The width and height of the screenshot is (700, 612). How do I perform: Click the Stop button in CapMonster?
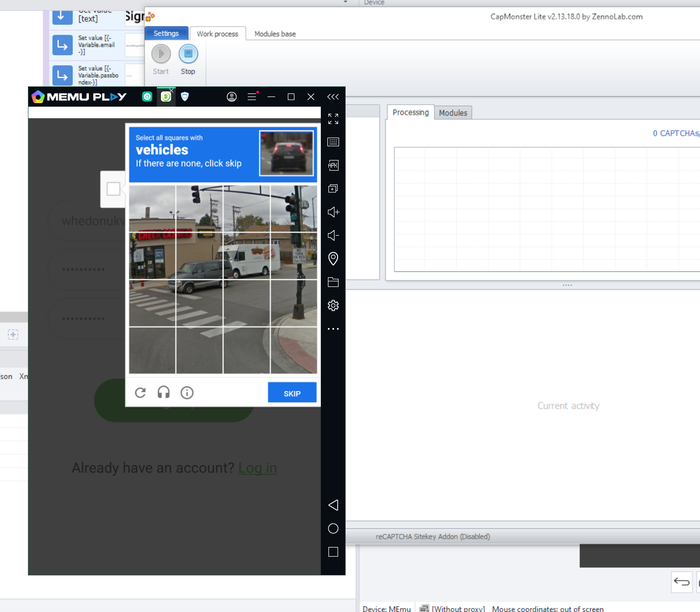(188, 60)
